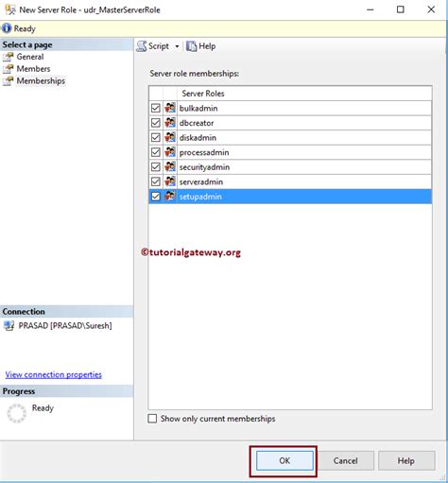The width and height of the screenshot is (448, 483).
Task: Click the Members page icon
Action: coord(9,69)
